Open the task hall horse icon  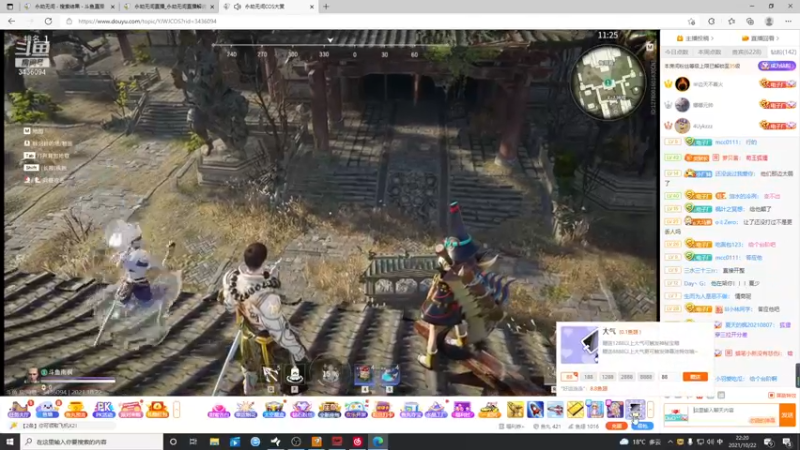click(19, 409)
